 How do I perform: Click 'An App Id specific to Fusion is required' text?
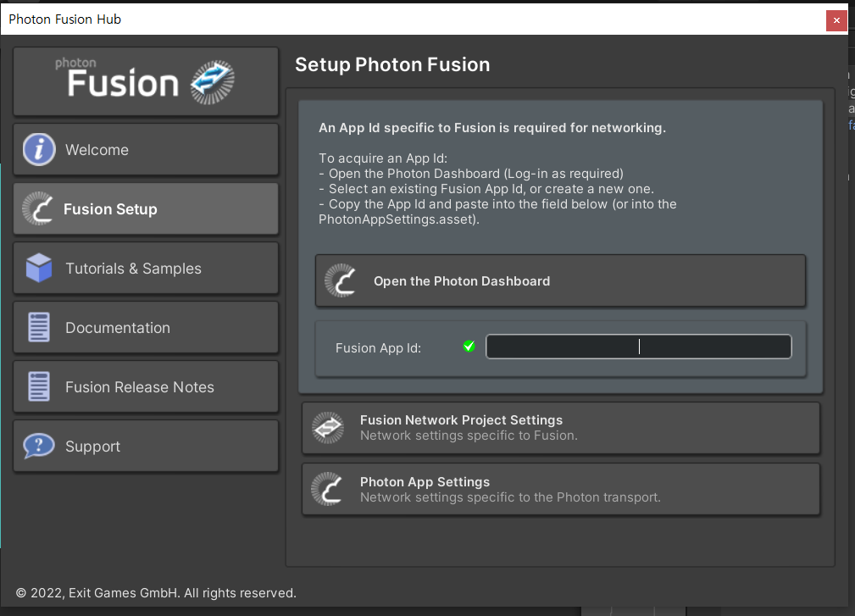pos(492,128)
